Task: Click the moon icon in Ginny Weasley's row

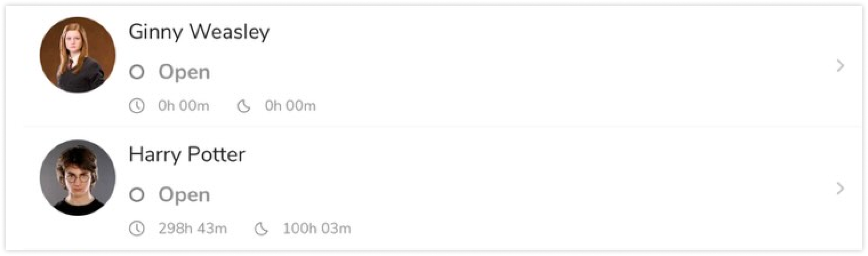Action: 244,106
